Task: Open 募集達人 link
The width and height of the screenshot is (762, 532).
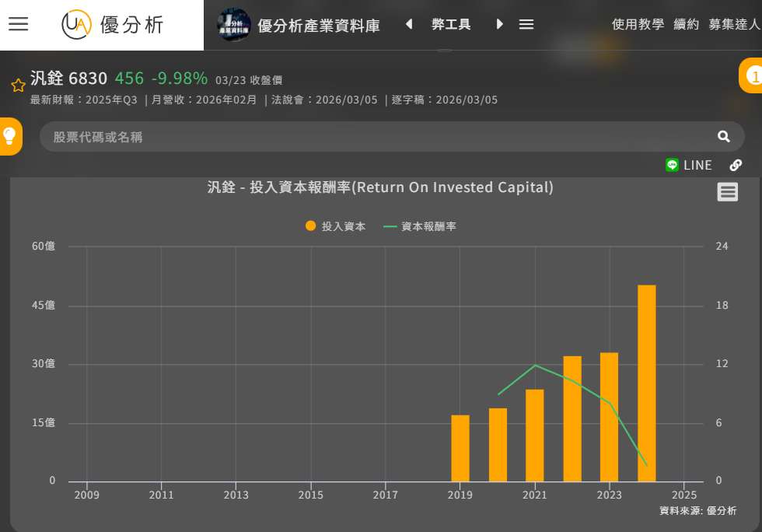Action: click(x=734, y=24)
